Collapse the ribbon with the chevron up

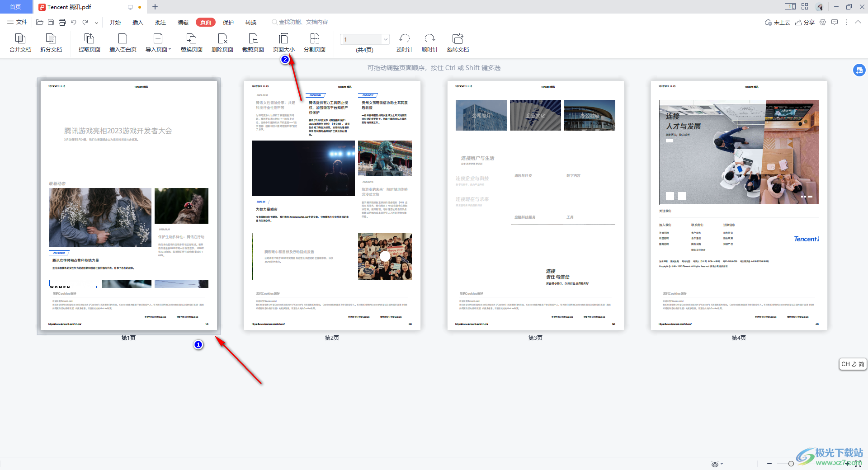pyautogui.click(x=858, y=22)
